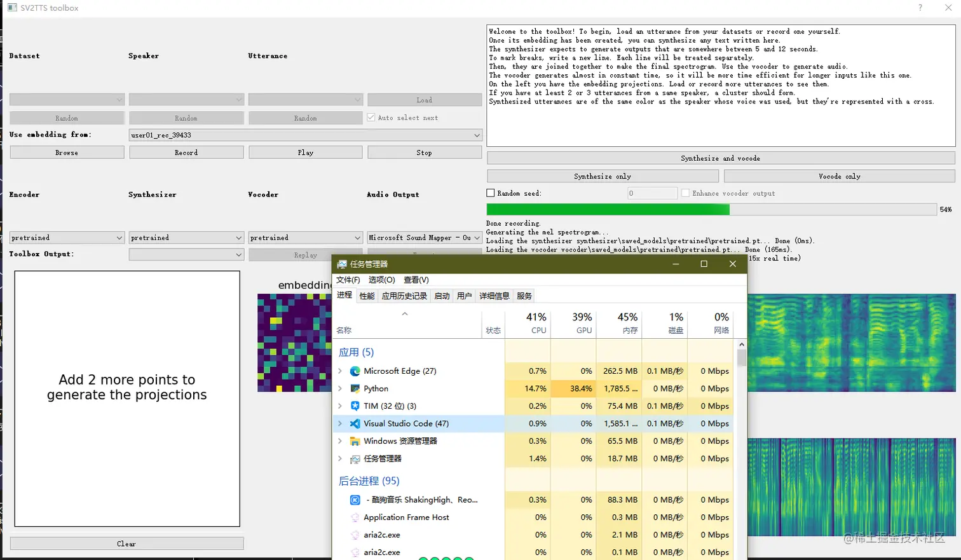This screenshot has height=560, width=961.
Task: Open the Encoder pretrained dropdown
Action: pos(67,238)
